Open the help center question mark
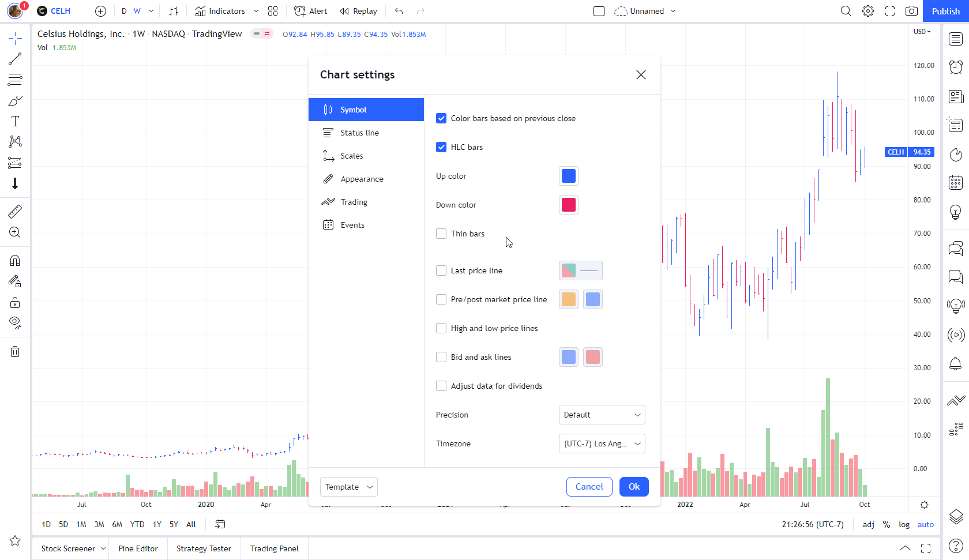Screen dimensions: 969x560 pyautogui.click(x=956, y=545)
